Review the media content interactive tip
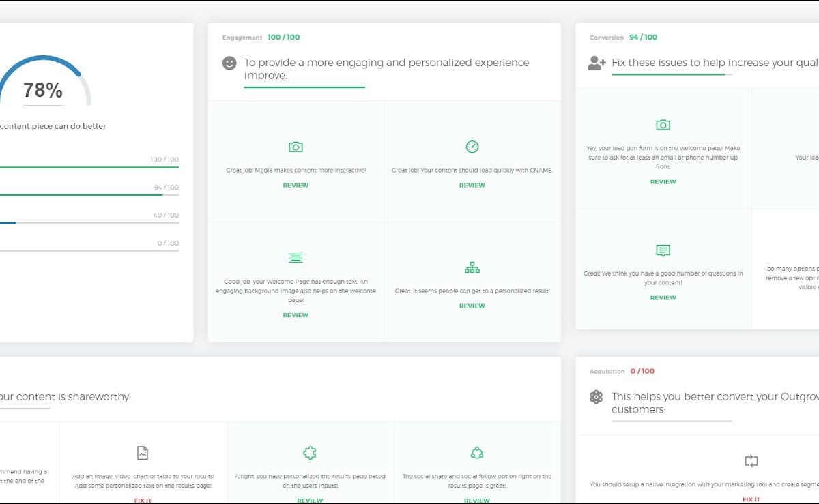Viewport: 819px width, 504px height. pos(296,186)
